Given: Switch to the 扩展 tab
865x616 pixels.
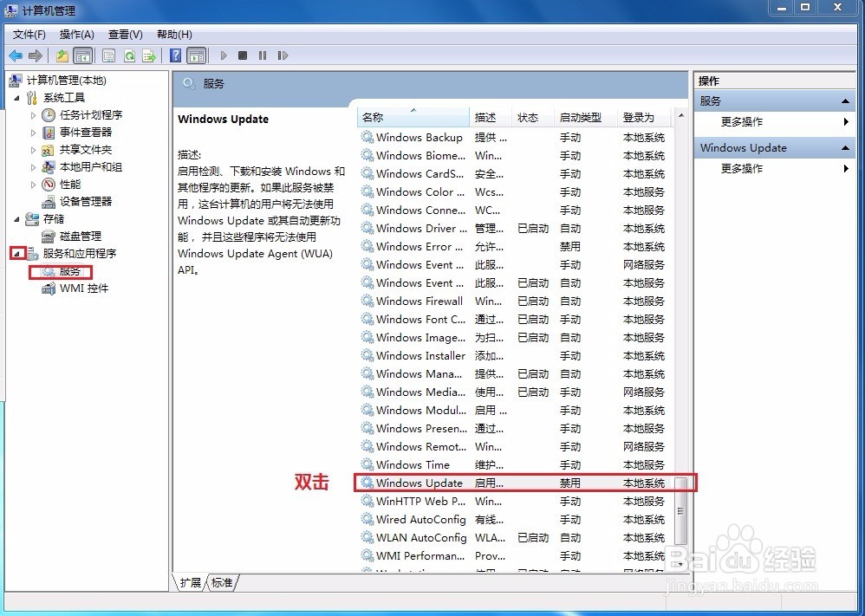Looking at the screenshot, I should click(191, 582).
